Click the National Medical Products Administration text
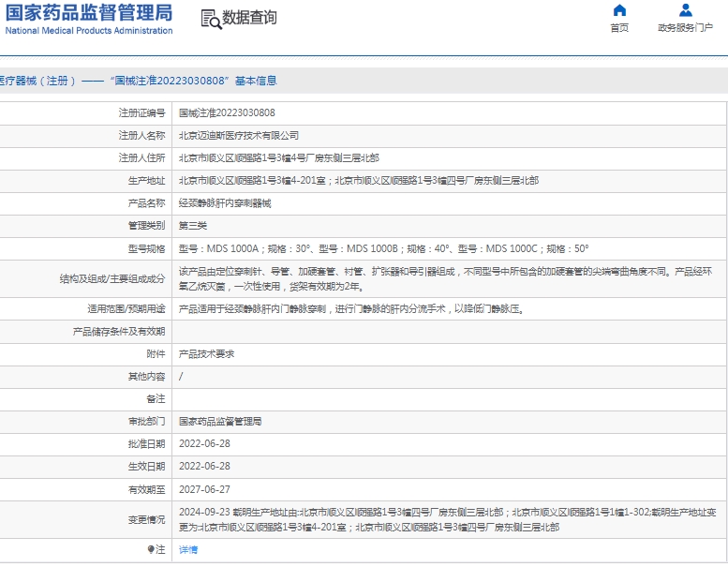728x567 pixels. [x=89, y=31]
